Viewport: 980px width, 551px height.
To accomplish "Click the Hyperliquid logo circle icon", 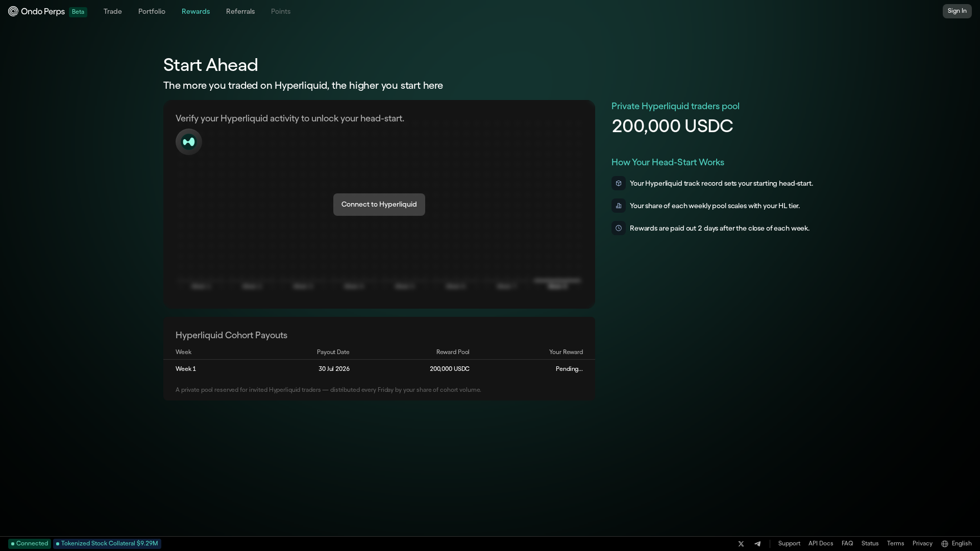I will point(189,142).
